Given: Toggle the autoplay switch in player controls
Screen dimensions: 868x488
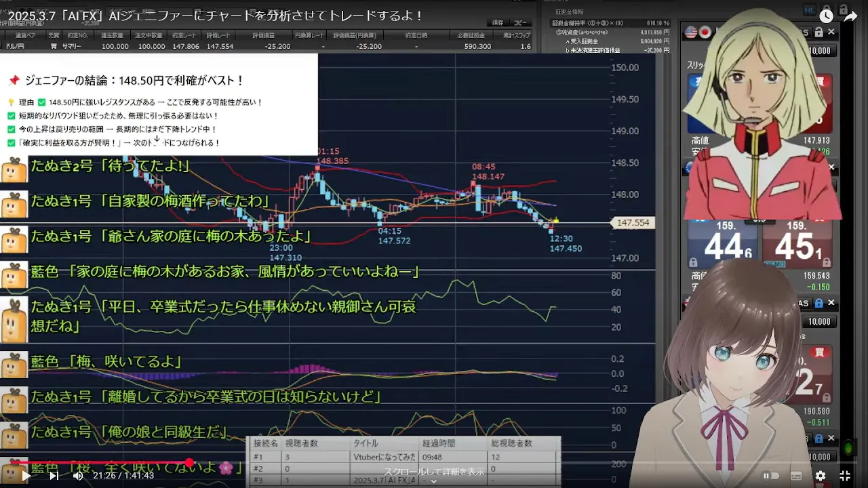Looking at the screenshot, I should click(x=771, y=476).
